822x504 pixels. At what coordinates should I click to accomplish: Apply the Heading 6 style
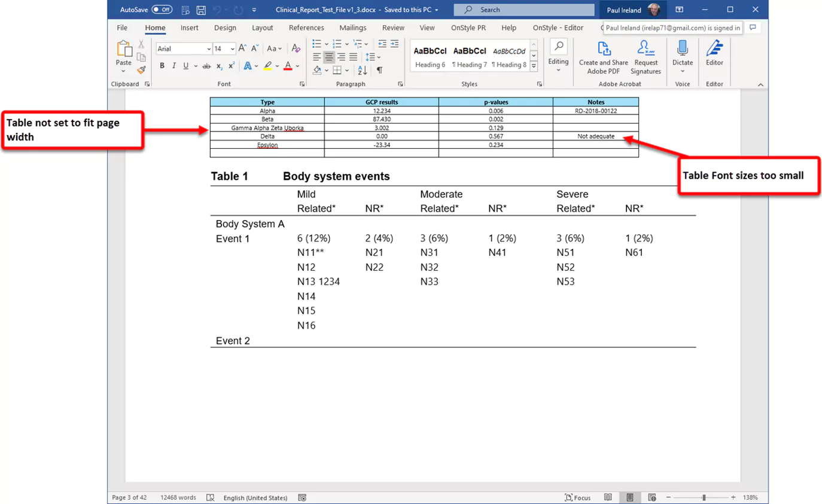pyautogui.click(x=431, y=57)
